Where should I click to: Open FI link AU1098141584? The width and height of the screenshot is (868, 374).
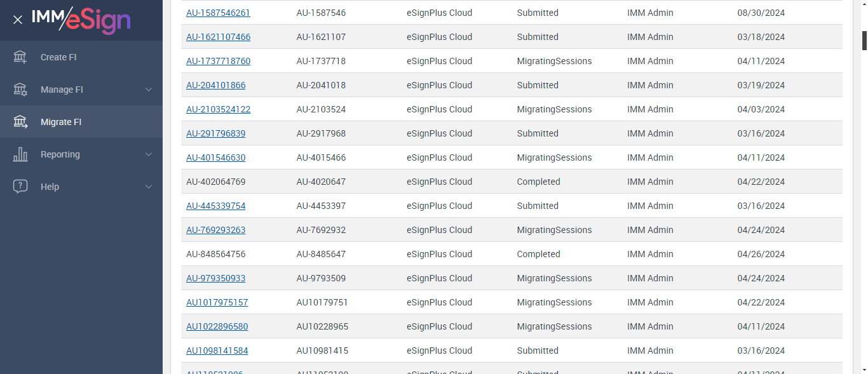tap(217, 351)
